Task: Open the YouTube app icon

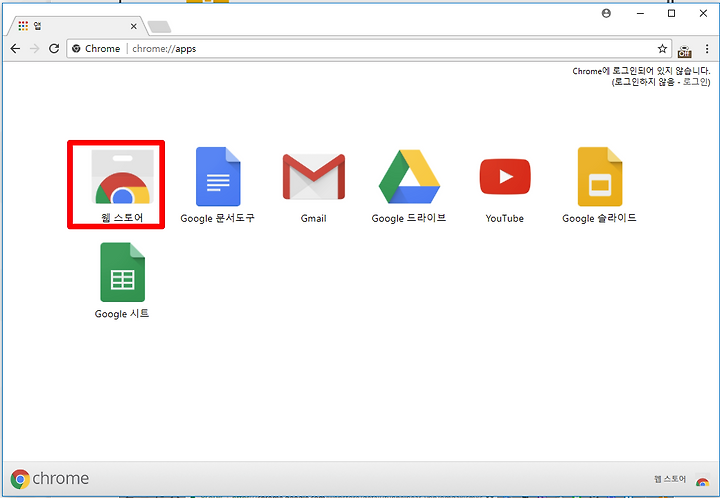Action: (505, 177)
